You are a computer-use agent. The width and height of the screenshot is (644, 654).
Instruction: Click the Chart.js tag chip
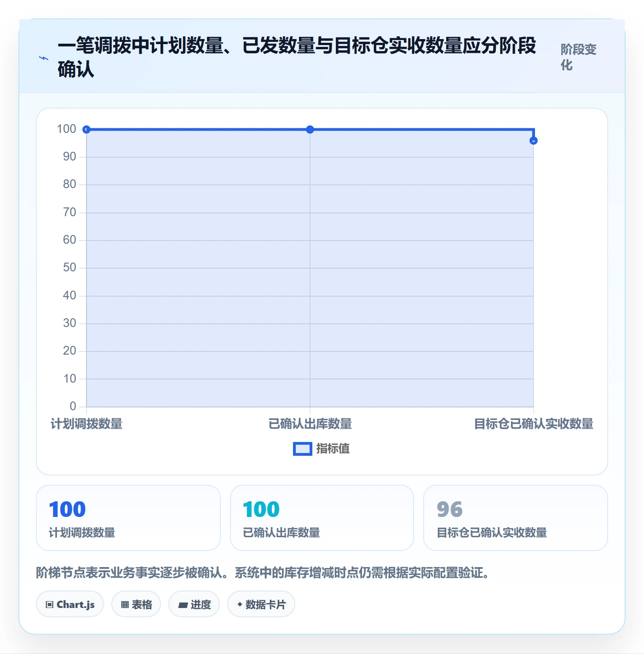(x=70, y=604)
